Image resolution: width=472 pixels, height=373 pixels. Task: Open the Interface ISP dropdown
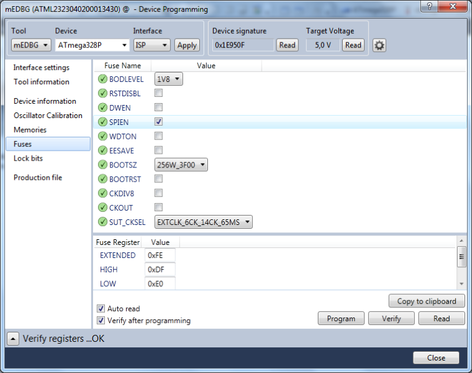pos(152,45)
